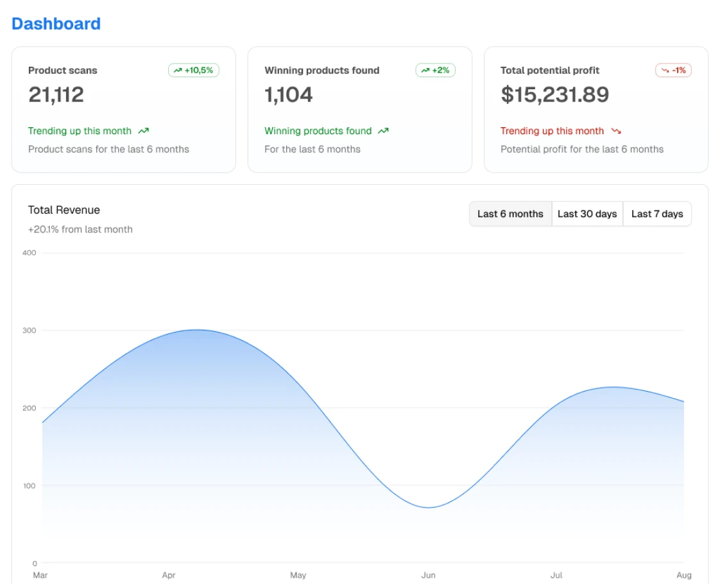Screen dimensions: 720x588
Task: Click arrow icon beside green Winning products found
Action: pos(383,131)
